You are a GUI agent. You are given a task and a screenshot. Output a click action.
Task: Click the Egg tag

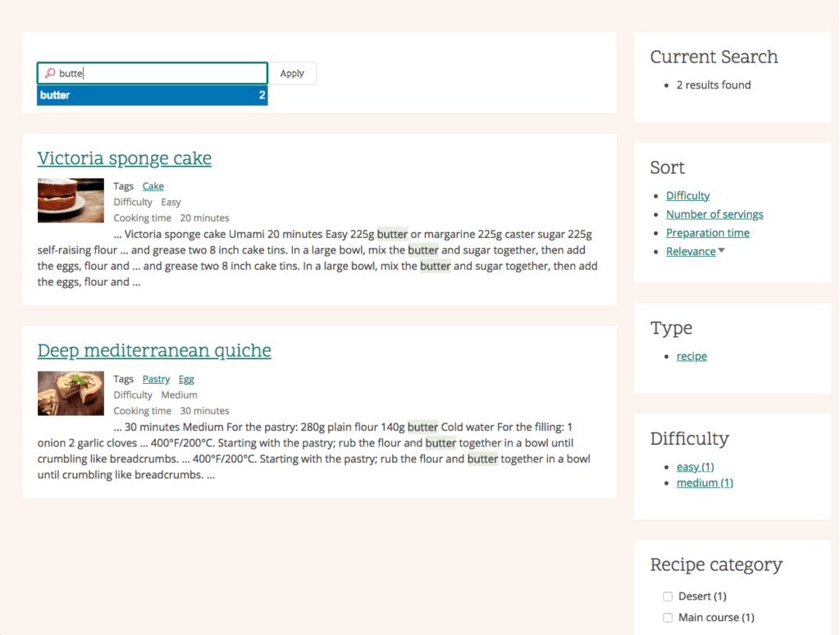point(186,378)
